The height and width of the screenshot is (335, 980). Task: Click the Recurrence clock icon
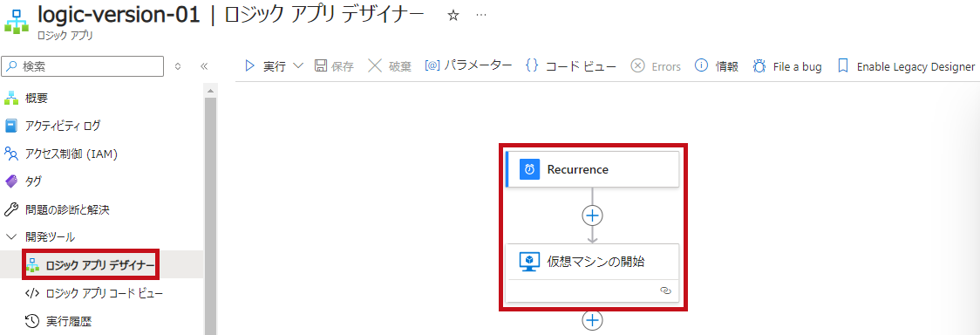[x=530, y=169]
